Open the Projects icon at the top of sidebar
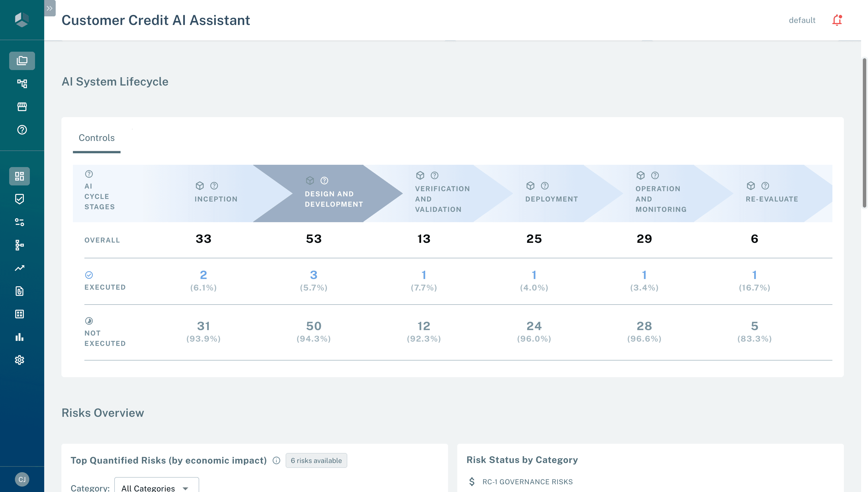 click(x=22, y=61)
